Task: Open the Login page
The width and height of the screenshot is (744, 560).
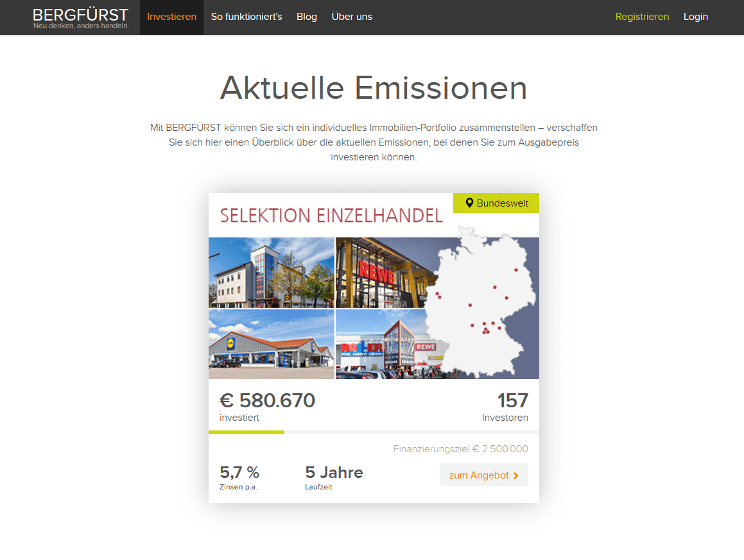Action: pyautogui.click(x=696, y=17)
